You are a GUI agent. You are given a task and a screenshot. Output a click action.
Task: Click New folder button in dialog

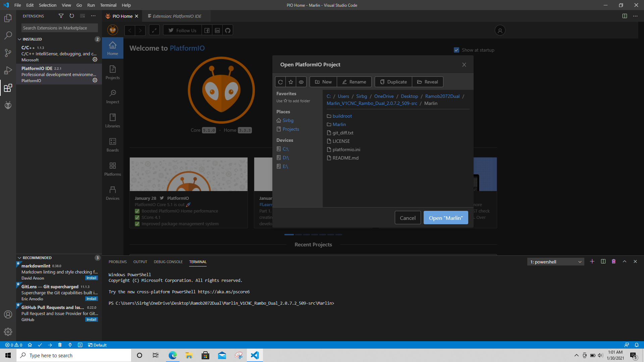(x=323, y=82)
